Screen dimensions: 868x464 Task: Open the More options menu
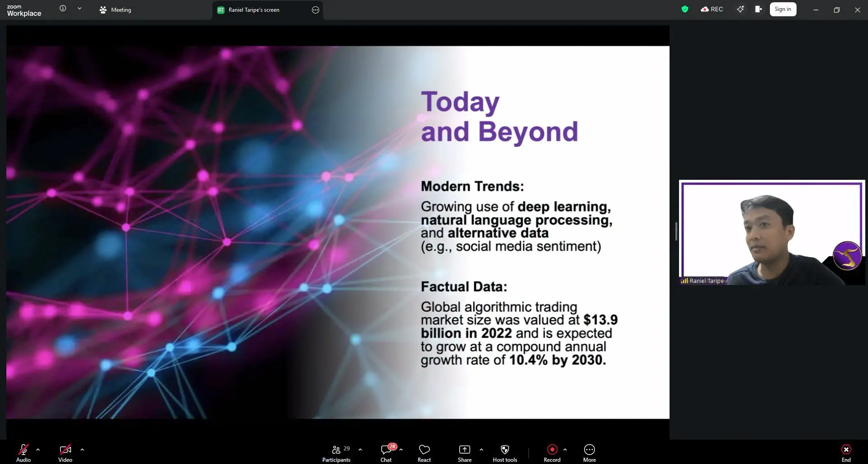(590, 453)
